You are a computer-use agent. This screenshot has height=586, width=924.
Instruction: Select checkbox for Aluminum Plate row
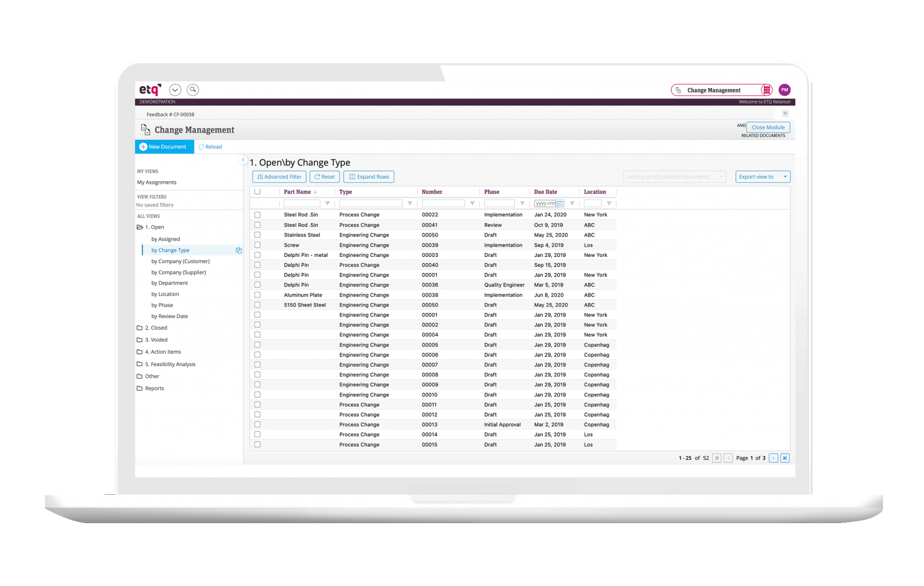257,295
